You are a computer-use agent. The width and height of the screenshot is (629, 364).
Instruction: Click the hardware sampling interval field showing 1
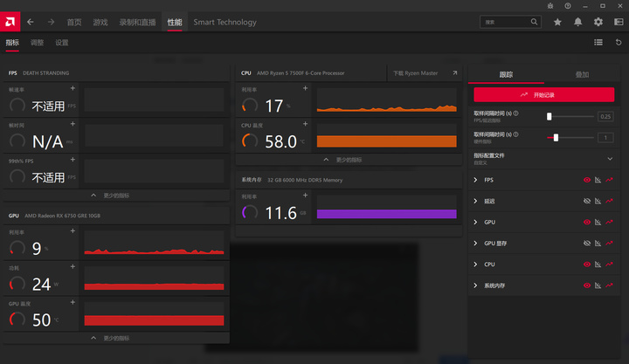click(x=605, y=138)
